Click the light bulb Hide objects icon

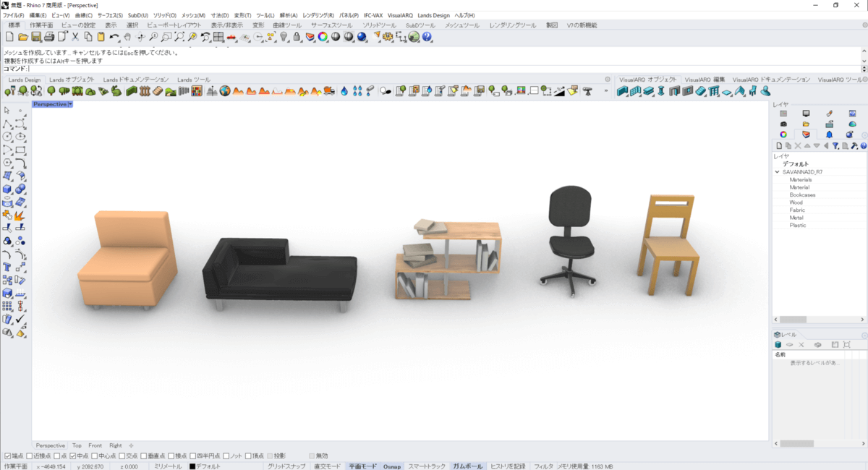[284, 36]
